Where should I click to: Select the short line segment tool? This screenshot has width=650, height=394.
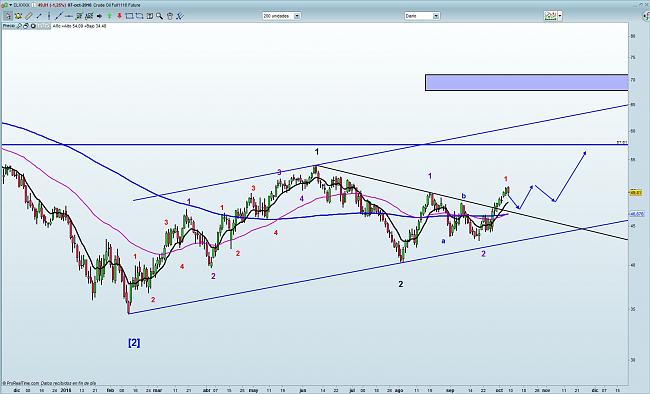click(x=39, y=16)
